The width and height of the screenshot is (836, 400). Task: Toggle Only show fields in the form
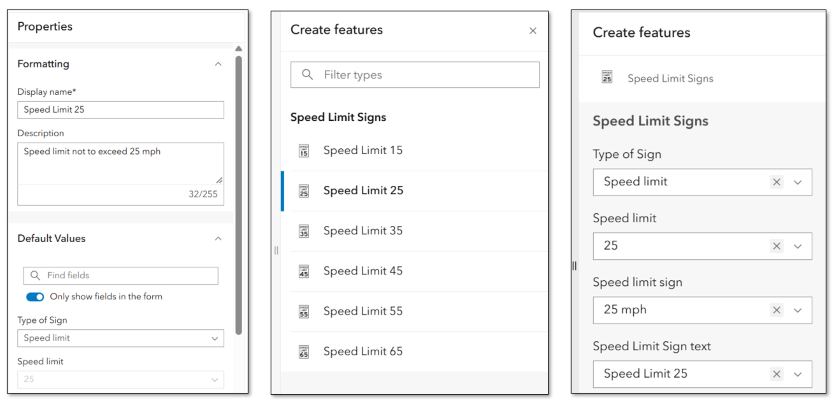[35, 297]
